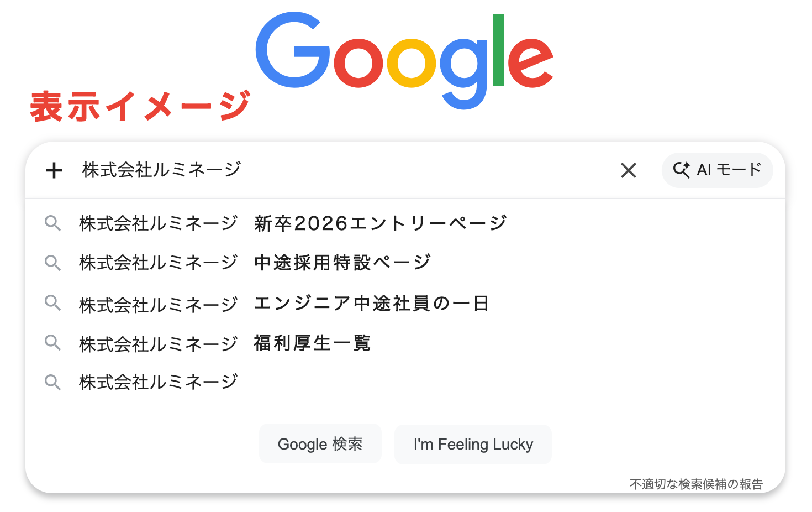
Task: Click the magnifier icon beside 福利厚生一覧
Action: pyautogui.click(x=52, y=343)
